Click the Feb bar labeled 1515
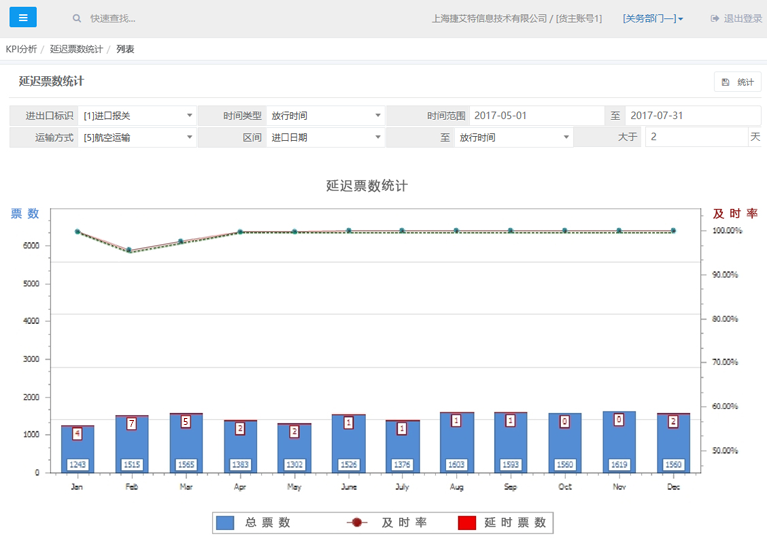This screenshot has width=767, height=545. click(132, 444)
